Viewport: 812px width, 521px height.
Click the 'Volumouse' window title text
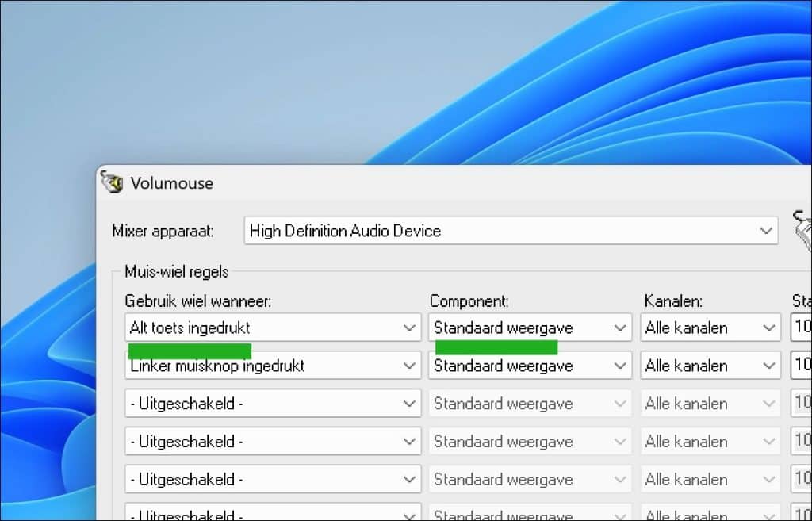pos(172,183)
